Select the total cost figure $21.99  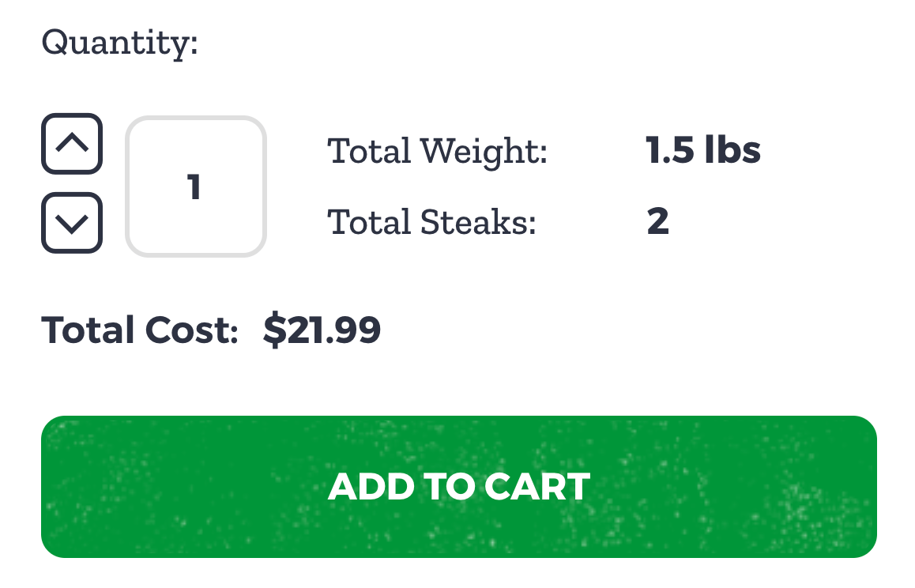pos(322,330)
